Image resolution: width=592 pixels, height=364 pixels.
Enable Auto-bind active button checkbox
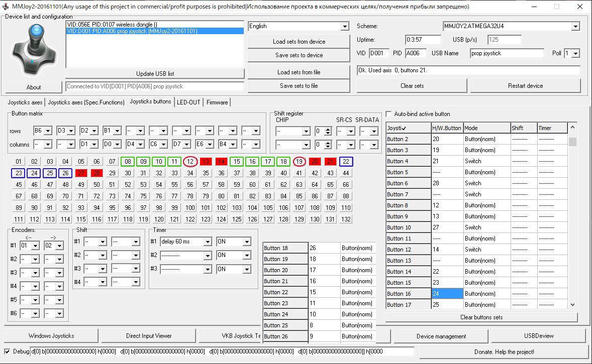click(388, 114)
